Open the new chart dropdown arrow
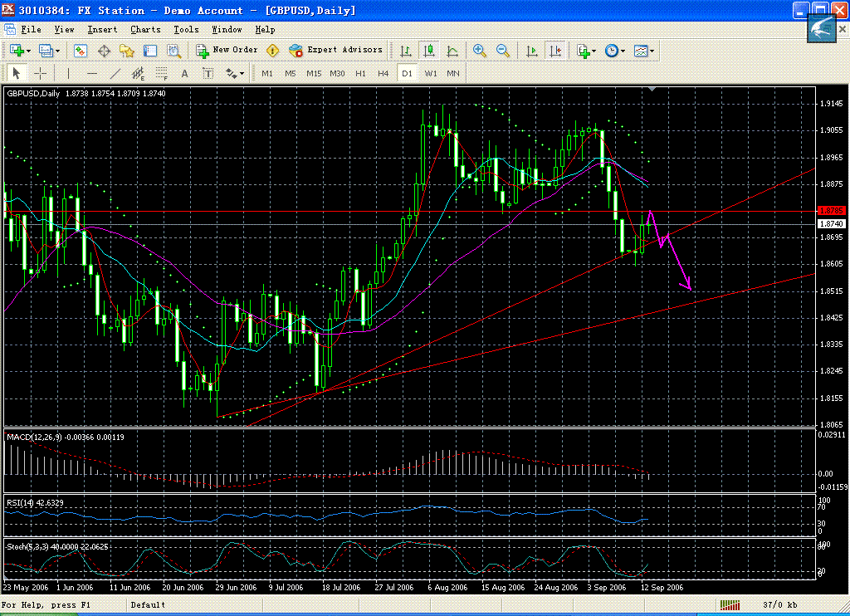 click(28, 51)
